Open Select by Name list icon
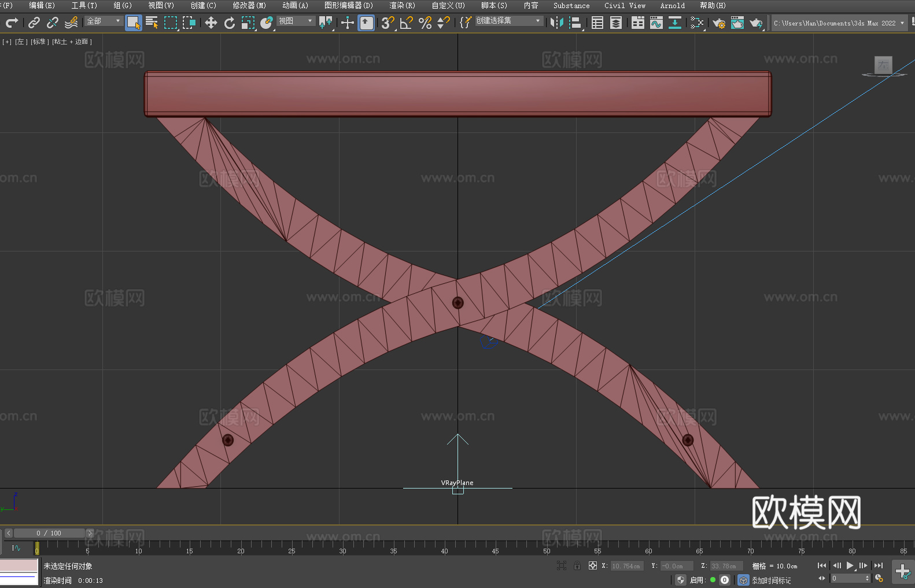This screenshot has height=588, width=915. (x=152, y=23)
